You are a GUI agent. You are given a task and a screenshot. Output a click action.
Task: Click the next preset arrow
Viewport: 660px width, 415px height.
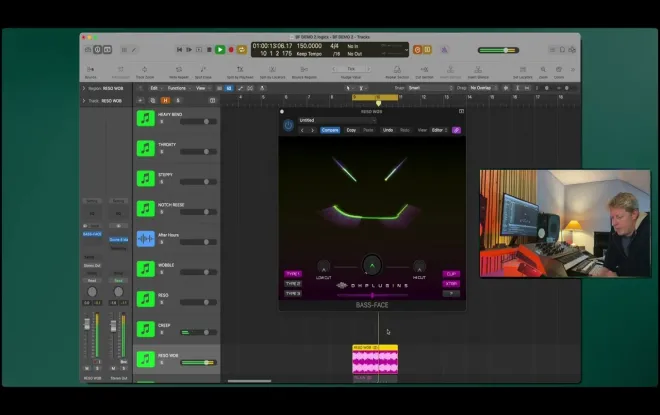(312, 130)
